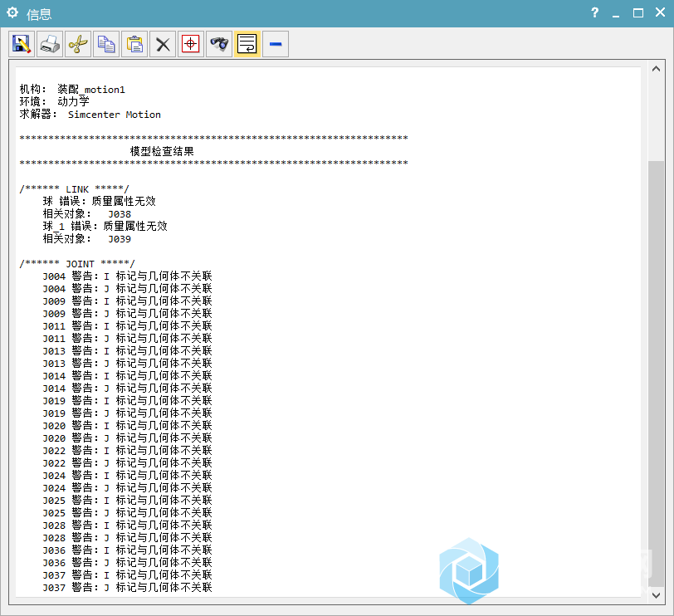Click the '/****** JOINT *****/' section line
The image size is (674, 616).
pos(77,263)
